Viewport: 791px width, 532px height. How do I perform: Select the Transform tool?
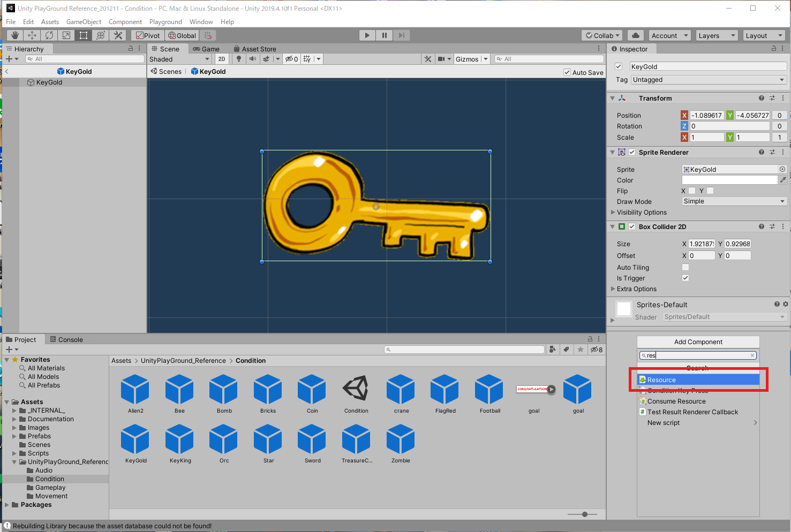click(101, 35)
